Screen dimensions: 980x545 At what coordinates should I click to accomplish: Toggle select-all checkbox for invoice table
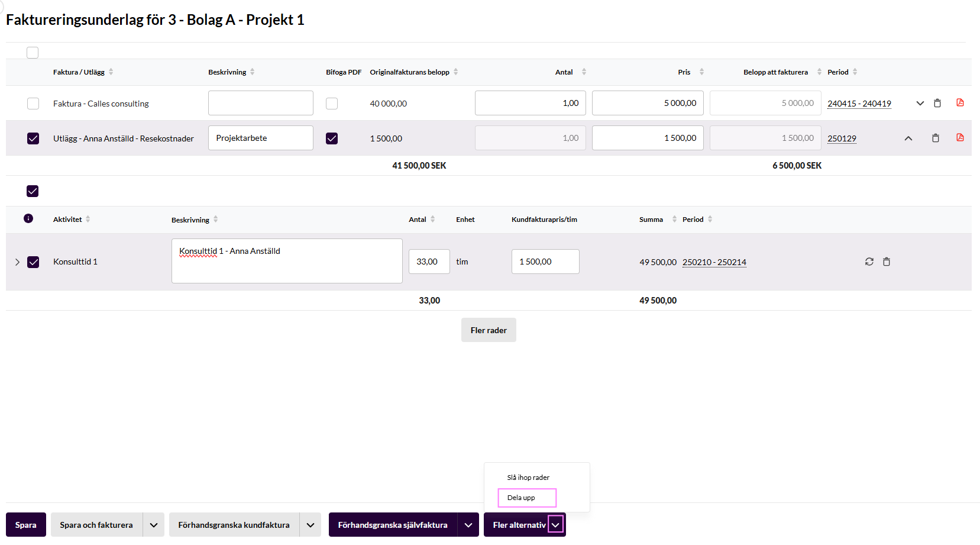[33, 53]
